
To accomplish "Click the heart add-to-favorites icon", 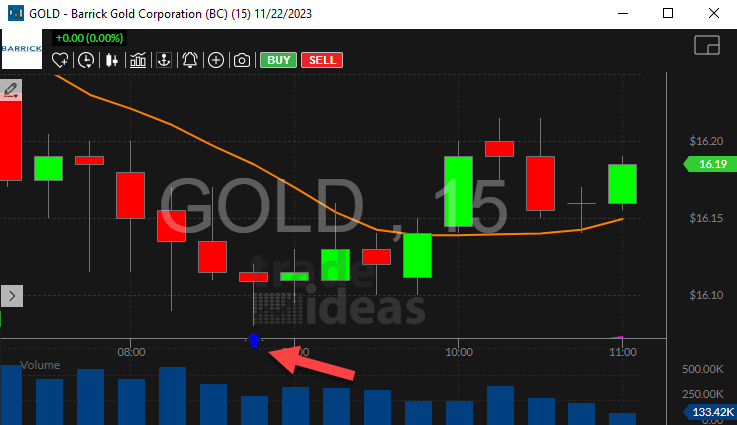I will tap(62, 60).
